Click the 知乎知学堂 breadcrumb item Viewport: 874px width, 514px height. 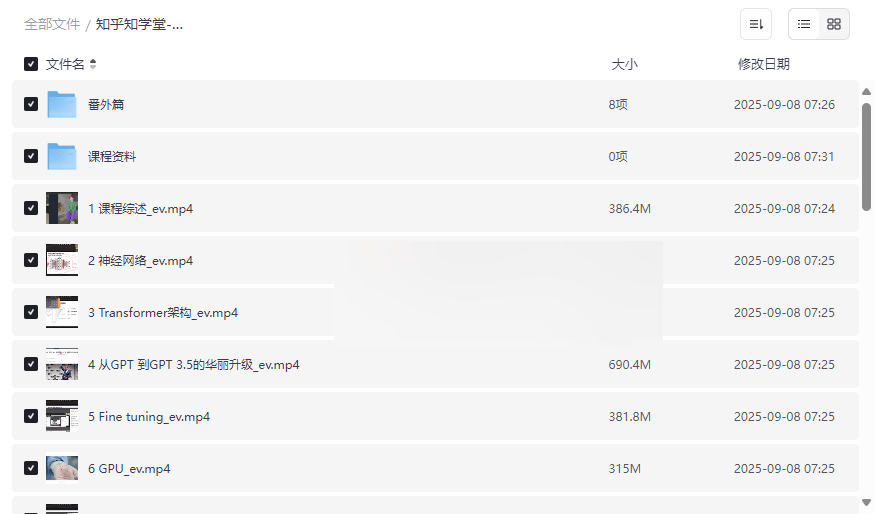point(139,24)
